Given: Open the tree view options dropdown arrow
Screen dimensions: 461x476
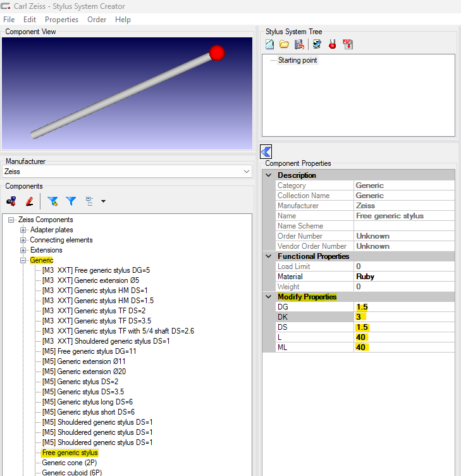Looking at the screenshot, I should (103, 202).
